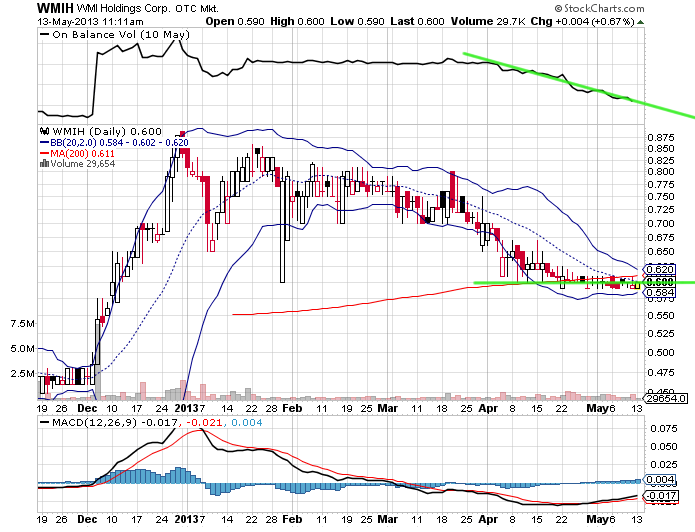This screenshot has height=532, width=695.
Task: Click the Low 0.590 value
Action: (357, 21)
